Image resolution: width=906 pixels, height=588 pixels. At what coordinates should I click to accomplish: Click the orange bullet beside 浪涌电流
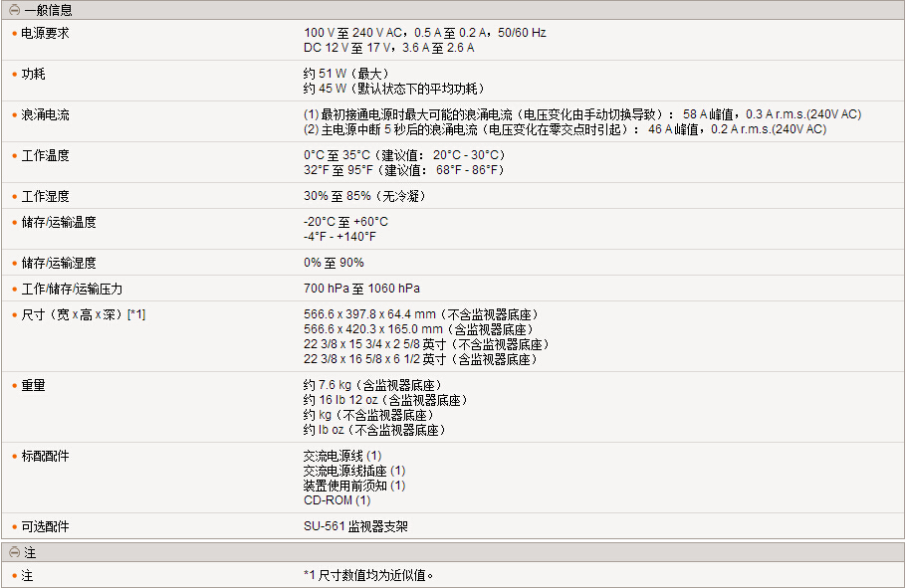[14, 115]
